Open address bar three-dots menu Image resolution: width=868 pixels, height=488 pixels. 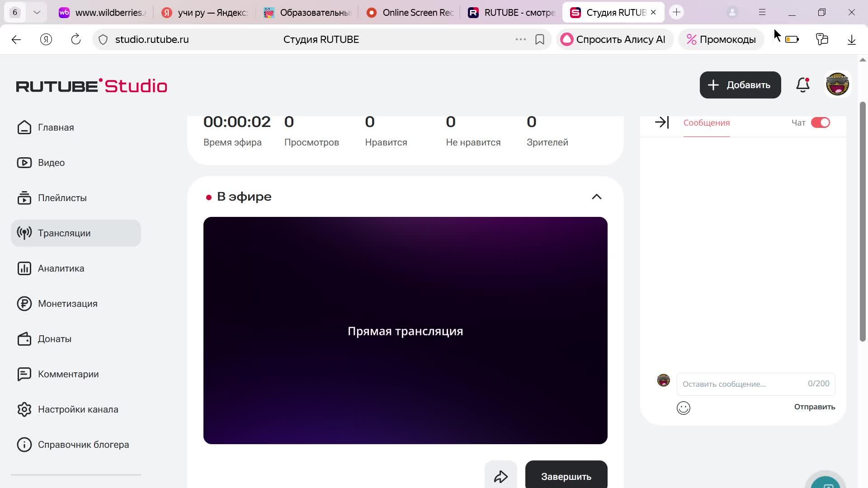tap(520, 40)
